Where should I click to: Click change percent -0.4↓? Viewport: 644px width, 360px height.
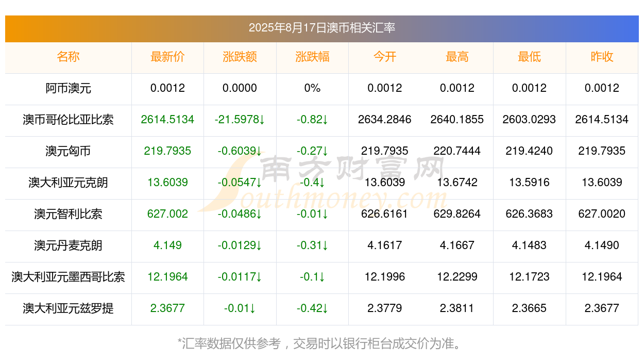[312, 183]
